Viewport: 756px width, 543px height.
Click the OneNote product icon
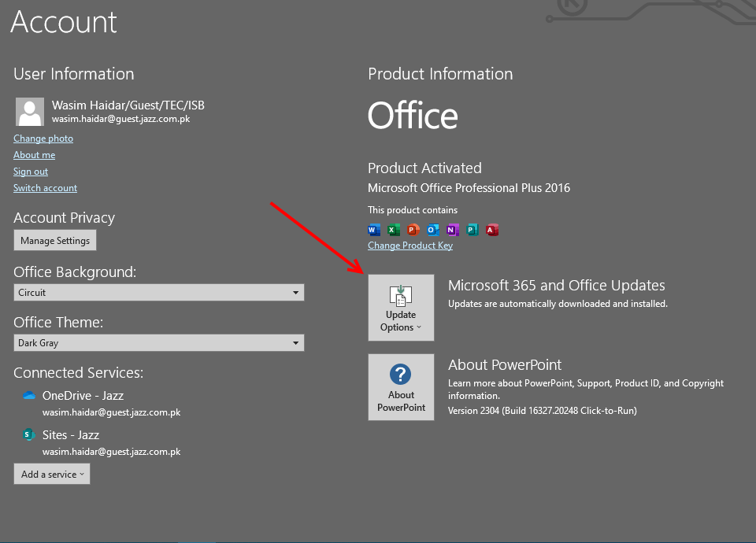pos(453,230)
